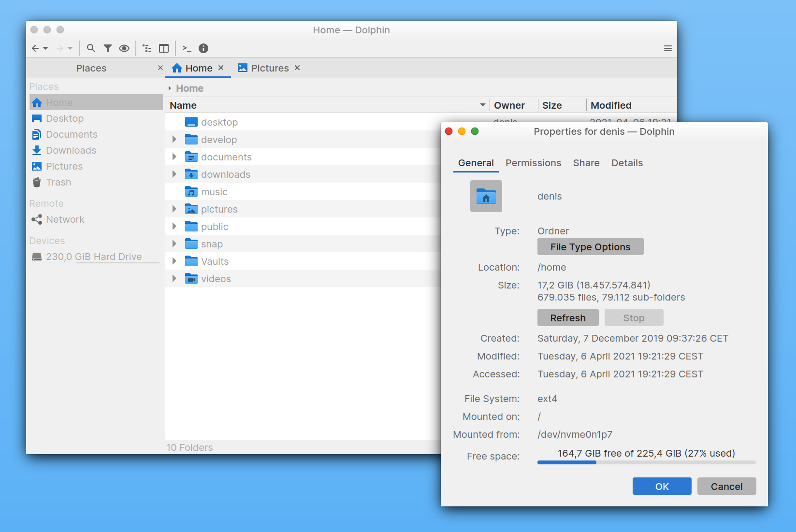Select the music folder icon
Image resolution: width=796 pixels, height=532 pixels.
pos(191,192)
